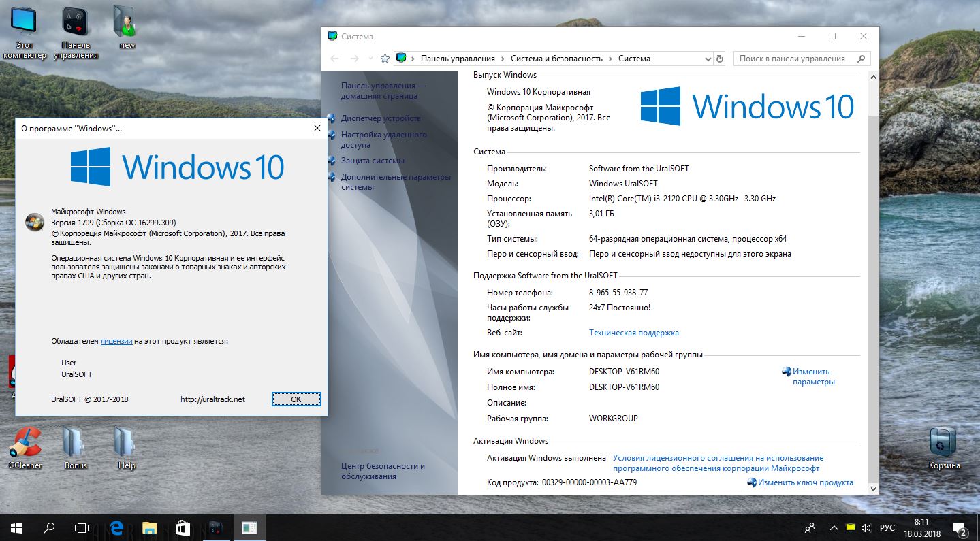Open the Microsoft license agreement terms link
The height and width of the screenshot is (541, 980).
point(718,463)
